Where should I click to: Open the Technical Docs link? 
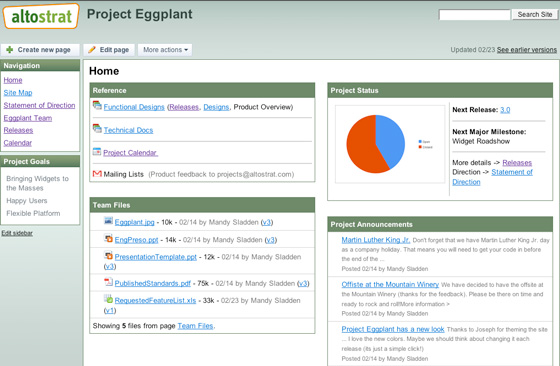click(128, 130)
